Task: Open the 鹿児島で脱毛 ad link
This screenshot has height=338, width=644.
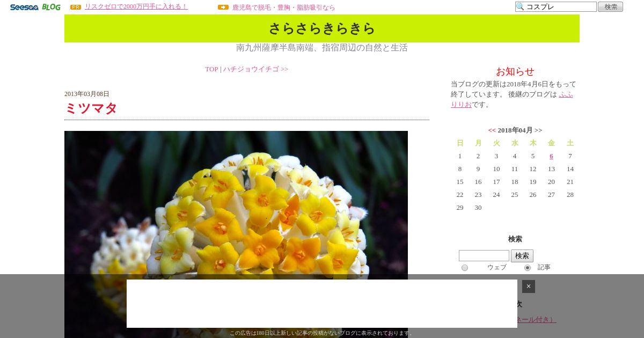Action: tap(283, 8)
